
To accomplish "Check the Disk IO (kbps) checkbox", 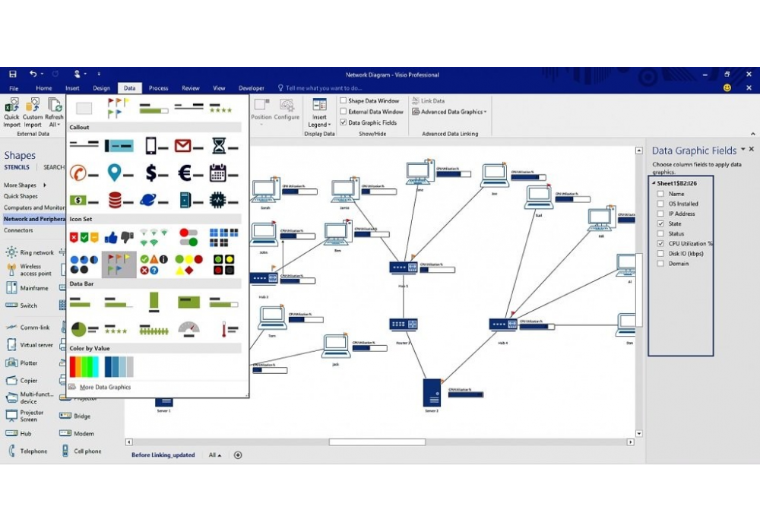I will click(x=660, y=253).
